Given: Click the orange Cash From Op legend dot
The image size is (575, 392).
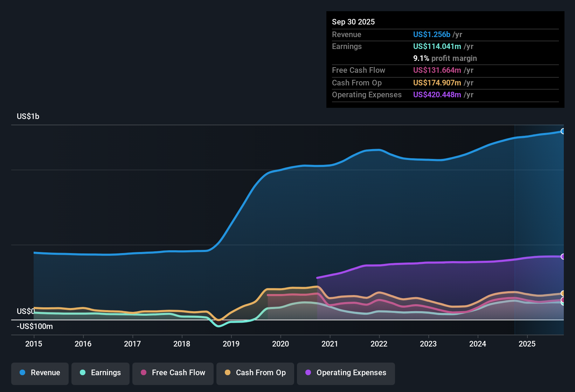Looking at the screenshot, I should (228, 372).
